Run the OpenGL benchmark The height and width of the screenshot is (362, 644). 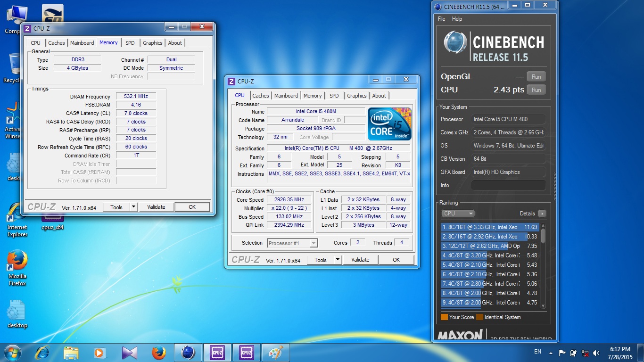[536, 76]
